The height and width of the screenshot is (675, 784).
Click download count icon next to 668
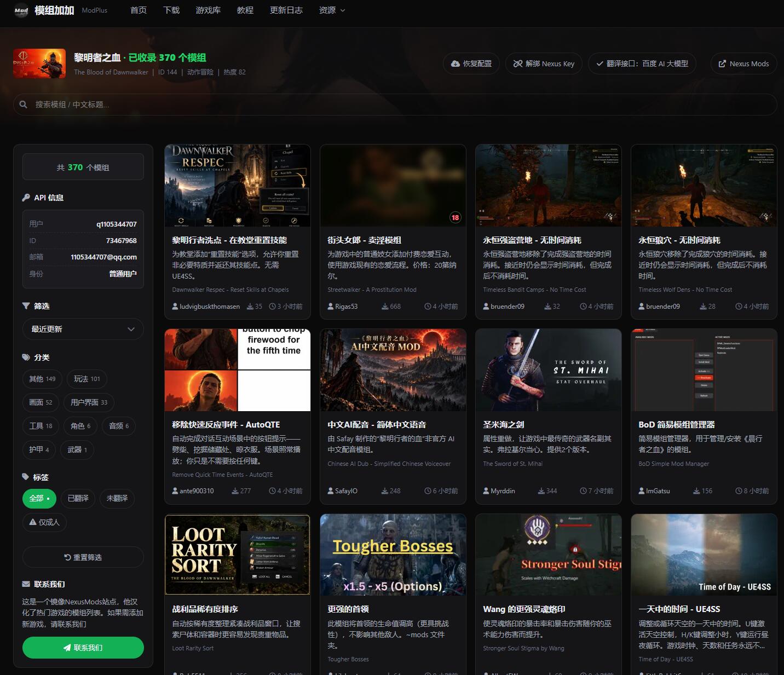pyautogui.click(x=385, y=307)
